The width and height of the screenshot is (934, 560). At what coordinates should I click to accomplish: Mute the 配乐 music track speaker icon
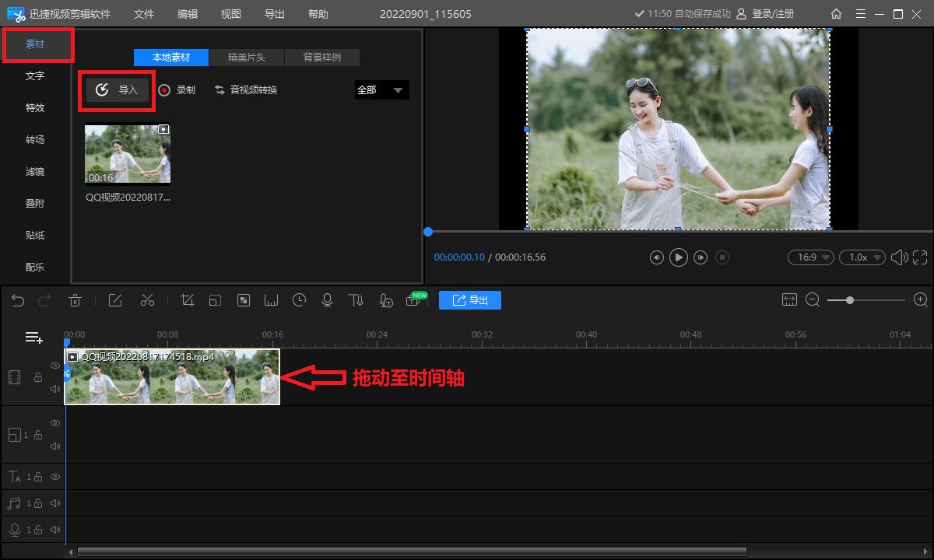click(54, 502)
